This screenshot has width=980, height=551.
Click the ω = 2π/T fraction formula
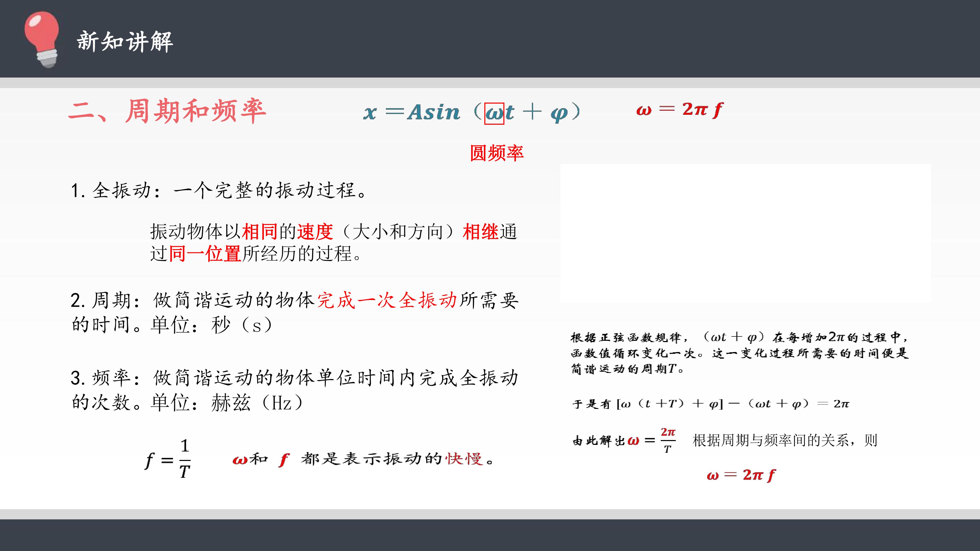point(651,441)
